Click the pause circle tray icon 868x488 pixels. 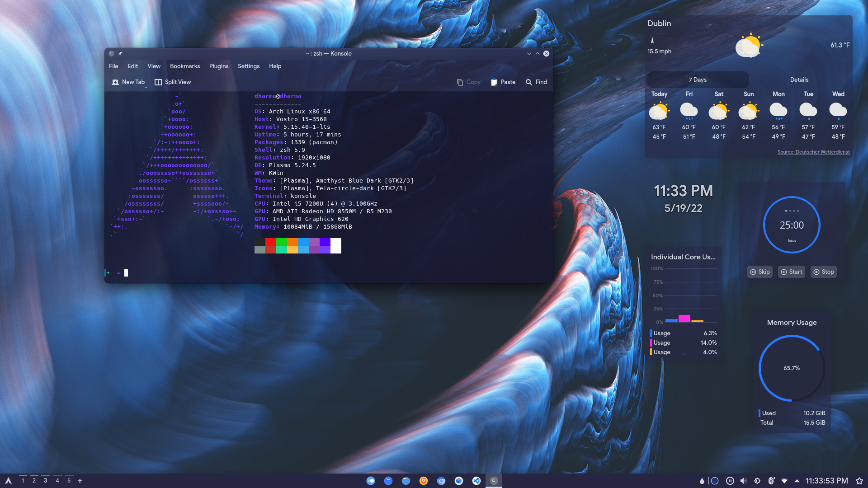coord(730,481)
